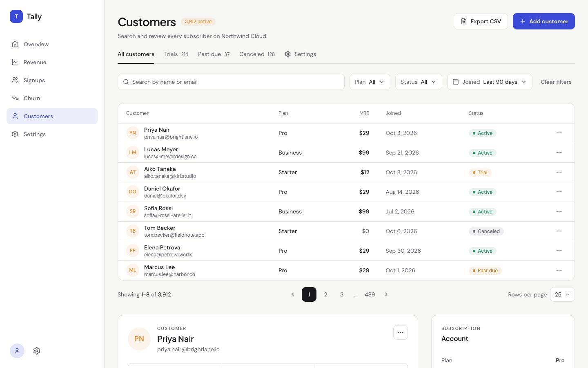Go to page 3

click(x=342, y=294)
